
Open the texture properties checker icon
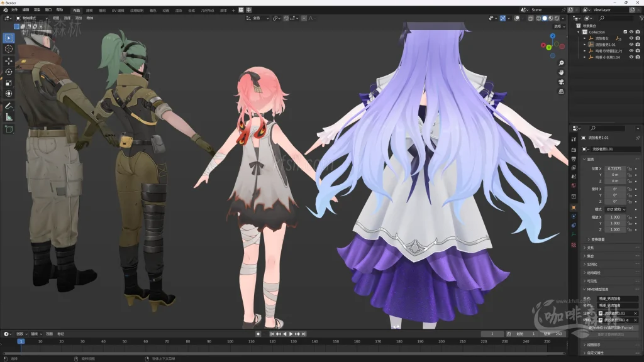tap(574, 244)
